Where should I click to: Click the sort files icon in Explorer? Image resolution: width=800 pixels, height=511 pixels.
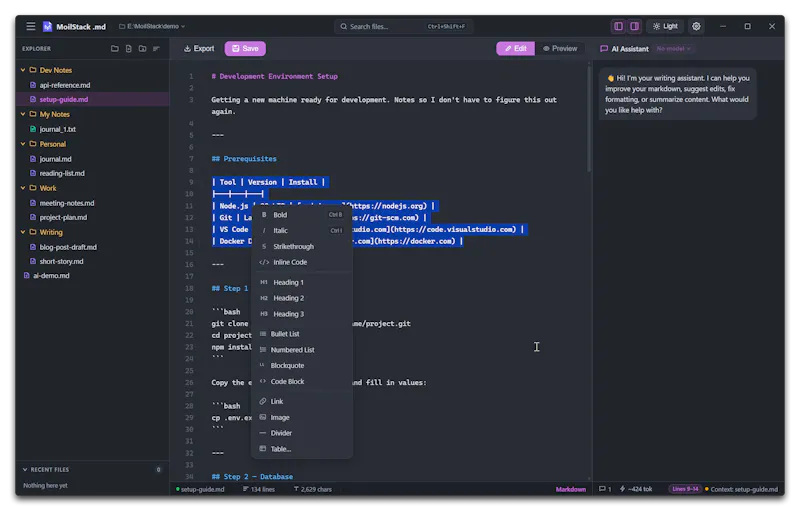tap(156, 48)
